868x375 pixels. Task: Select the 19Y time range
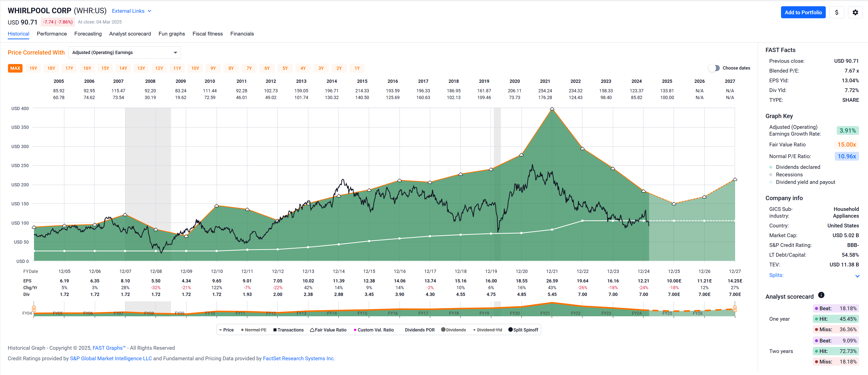33,68
